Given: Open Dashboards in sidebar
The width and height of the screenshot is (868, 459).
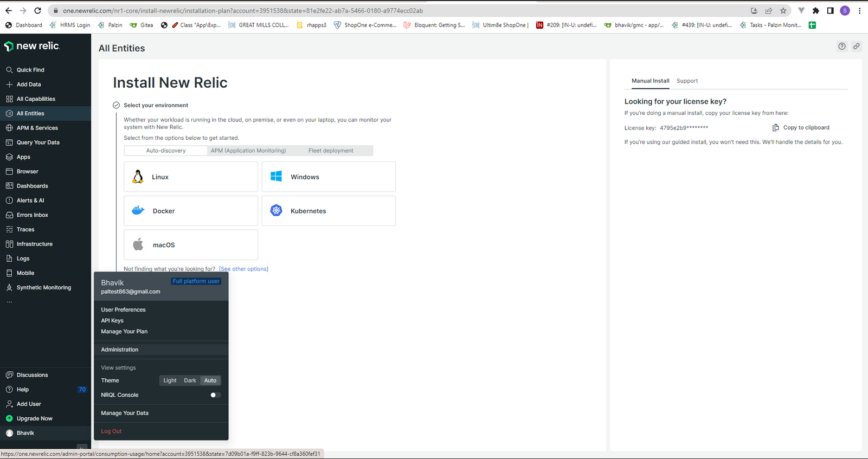Looking at the screenshot, I should coord(32,186).
